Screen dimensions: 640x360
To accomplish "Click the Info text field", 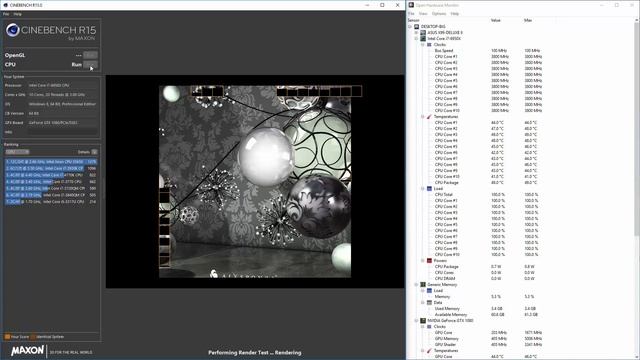I will point(63,132).
